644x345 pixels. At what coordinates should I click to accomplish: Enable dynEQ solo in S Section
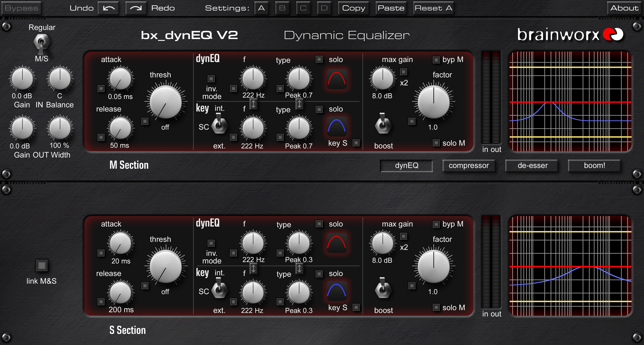pos(319,224)
